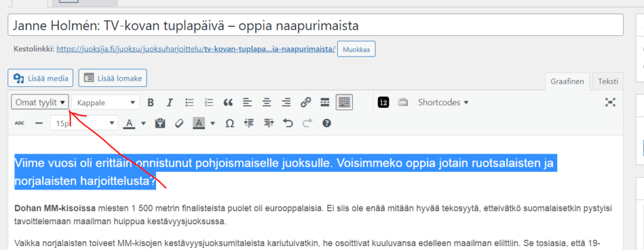Switch to the Teksti tab
The image size is (644, 250).
coord(608,81)
